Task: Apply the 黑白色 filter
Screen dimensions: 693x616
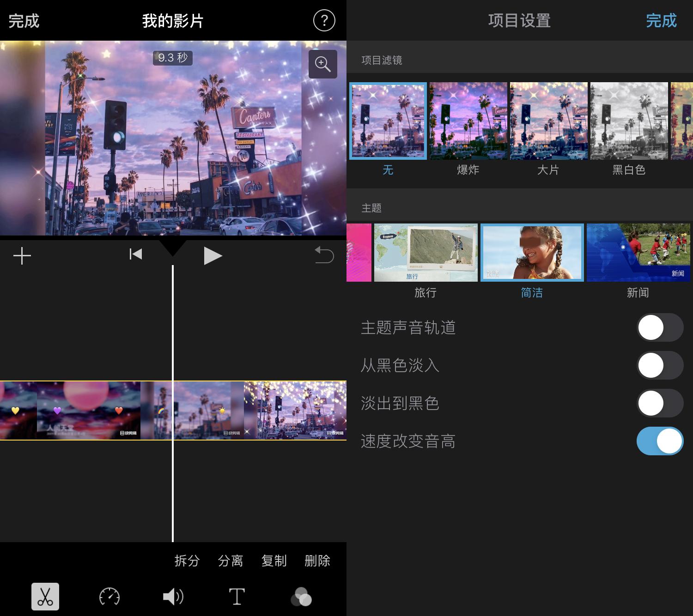Action: pyautogui.click(x=629, y=121)
